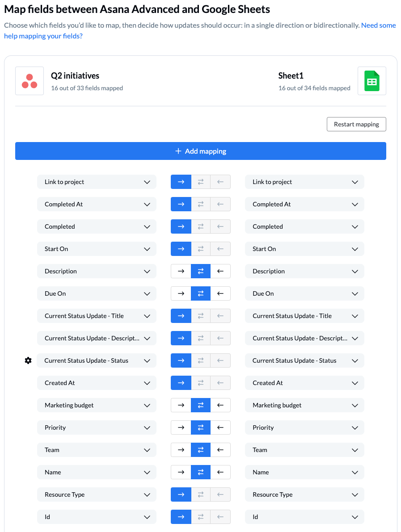Image resolution: width=401 pixels, height=532 pixels.
Task: Click the Asana logo icon beside Q2 initiatives
Action: tap(30, 81)
